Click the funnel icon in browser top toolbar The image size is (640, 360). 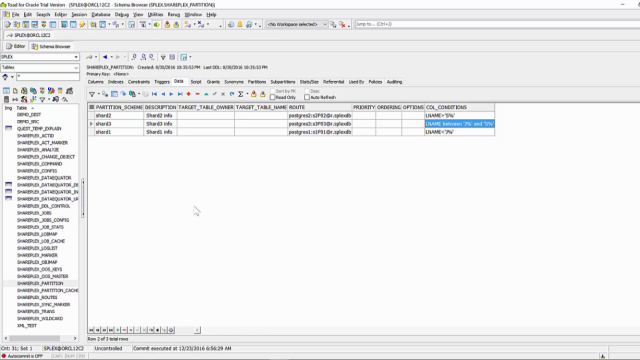163,57
